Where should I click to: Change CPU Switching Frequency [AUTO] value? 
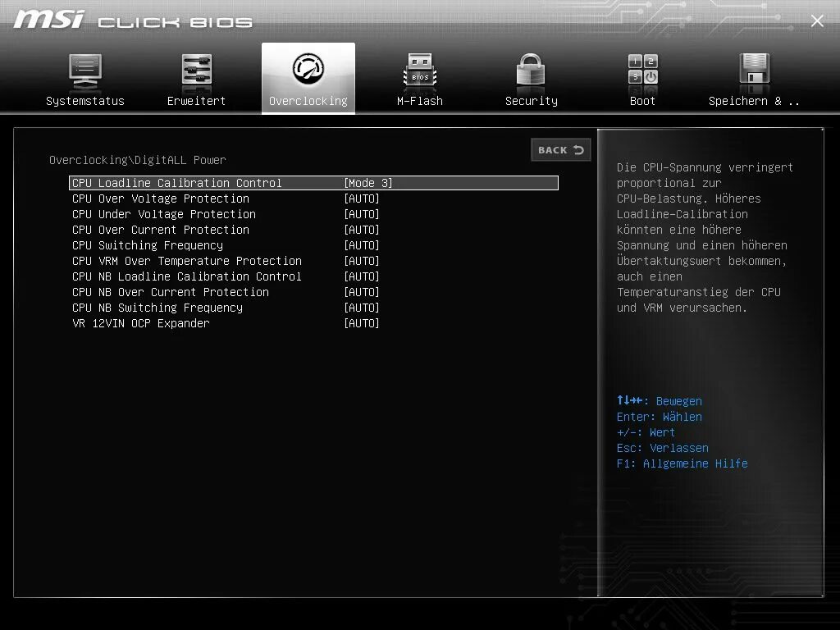pyautogui.click(x=362, y=244)
